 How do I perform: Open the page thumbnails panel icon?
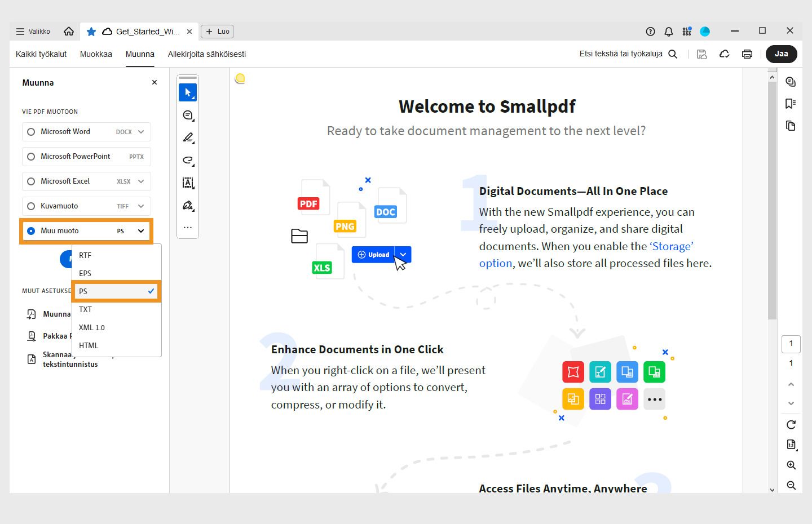[x=791, y=126]
